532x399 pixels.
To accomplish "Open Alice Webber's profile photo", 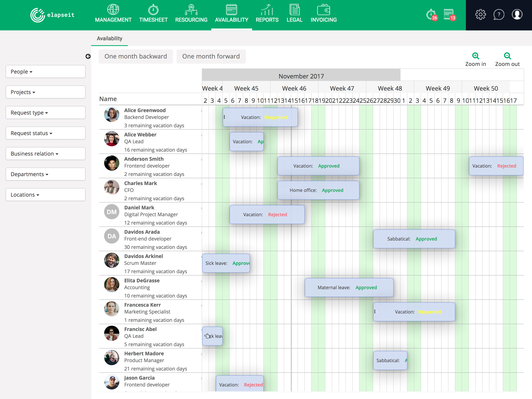I will point(112,139).
